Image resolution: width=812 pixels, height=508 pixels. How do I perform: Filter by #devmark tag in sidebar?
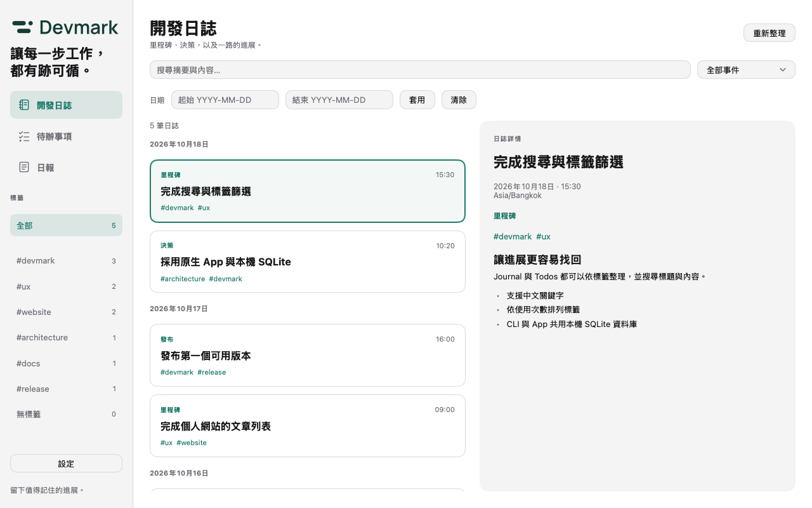tap(66, 261)
